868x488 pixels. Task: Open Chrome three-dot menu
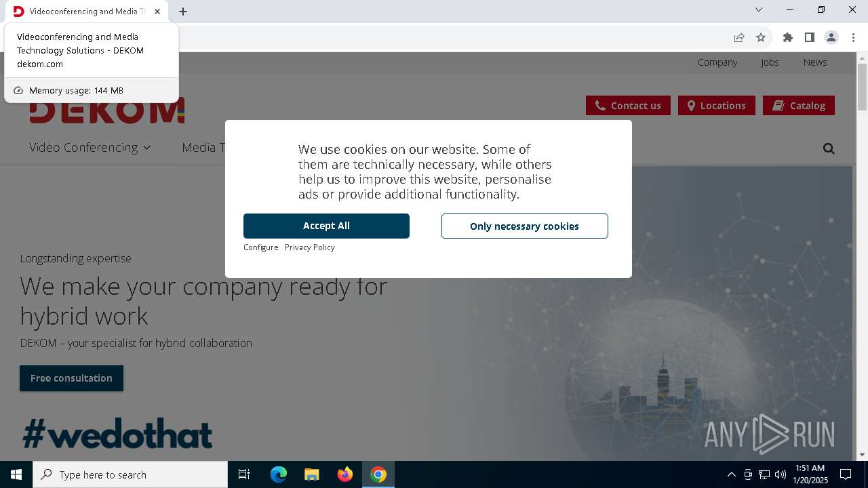853,37
